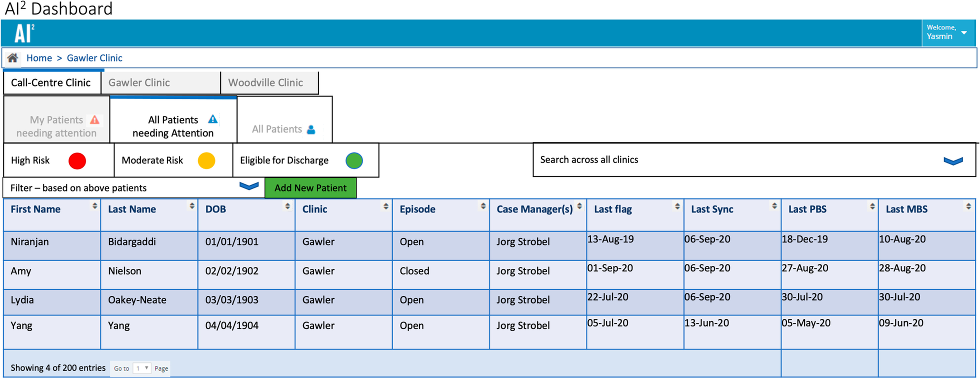The width and height of the screenshot is (980, 379).
Task: Switch to Gawler Clinic tab
Action: (160, 82)
